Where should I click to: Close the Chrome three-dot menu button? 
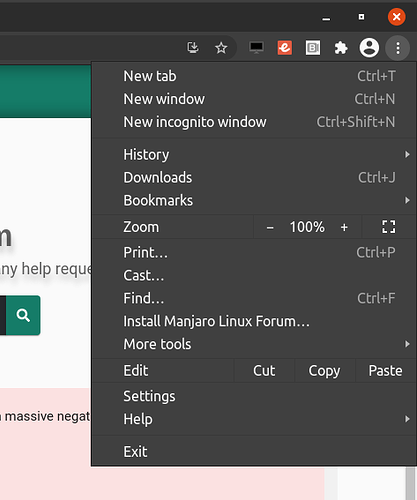398,48
